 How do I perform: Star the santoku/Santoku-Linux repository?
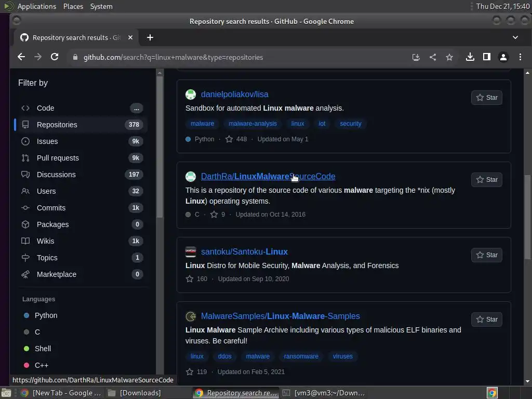pyautogui.click(x=486, y=255)
